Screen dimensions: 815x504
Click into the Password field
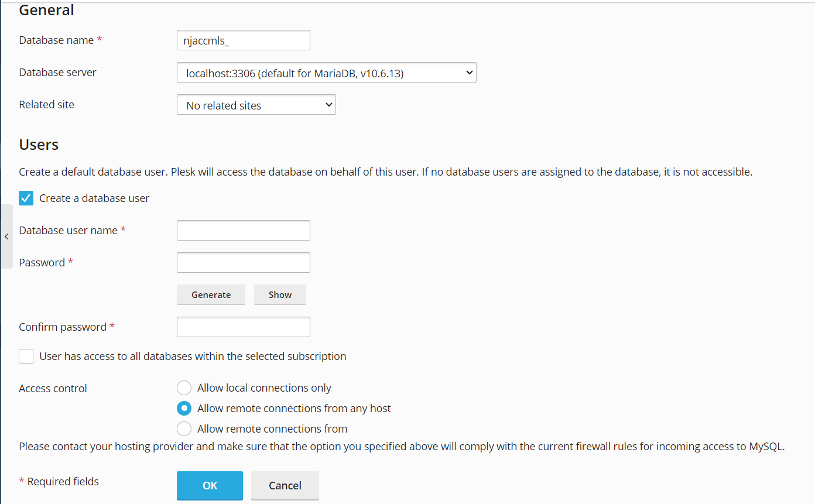click(x=243, y=263)
